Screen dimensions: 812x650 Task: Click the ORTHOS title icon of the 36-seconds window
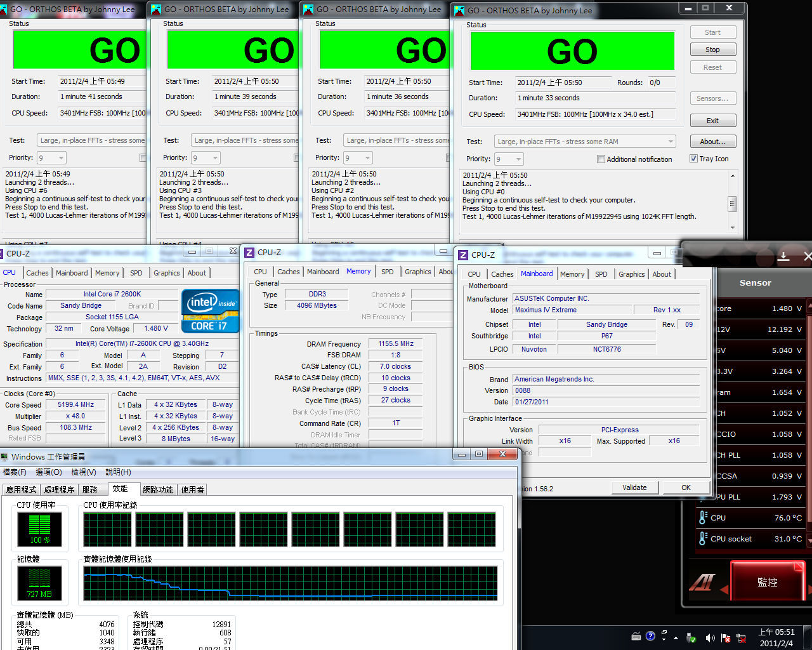point(308,10)
